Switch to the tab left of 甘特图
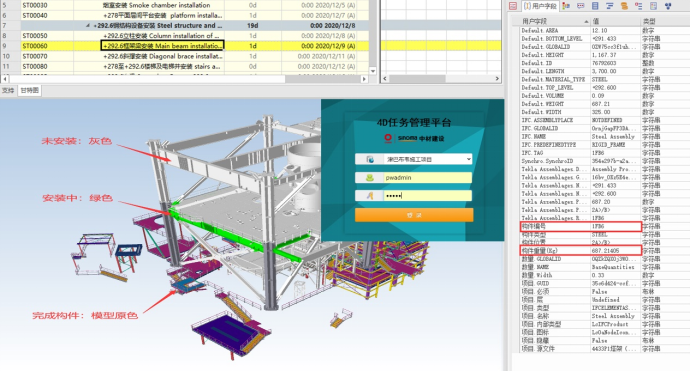690x372 pixels. (x=8, y=90)
